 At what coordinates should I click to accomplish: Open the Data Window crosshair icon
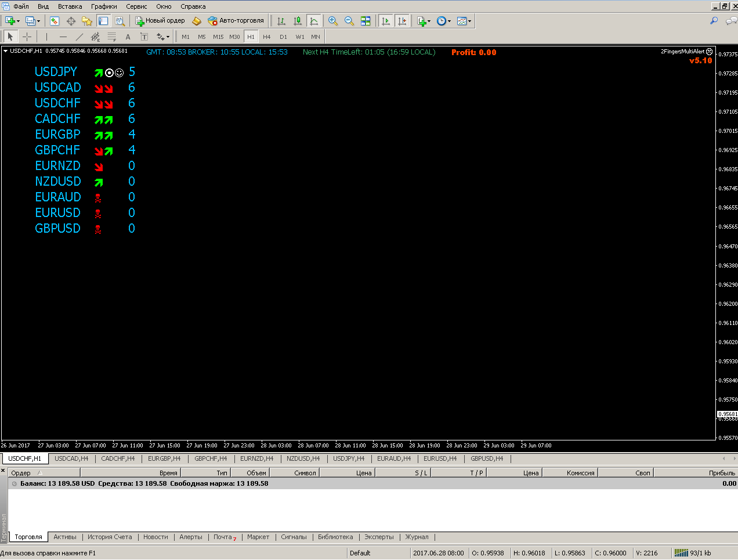(x=71, y=21)
